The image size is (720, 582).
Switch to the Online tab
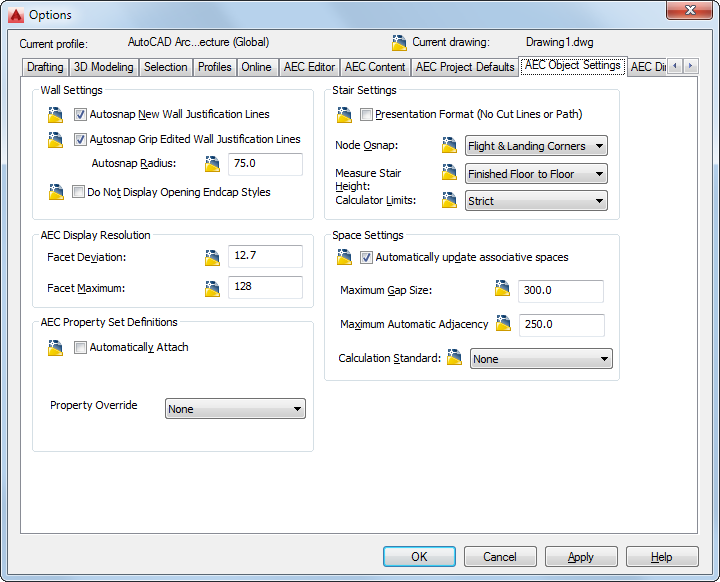257,67
